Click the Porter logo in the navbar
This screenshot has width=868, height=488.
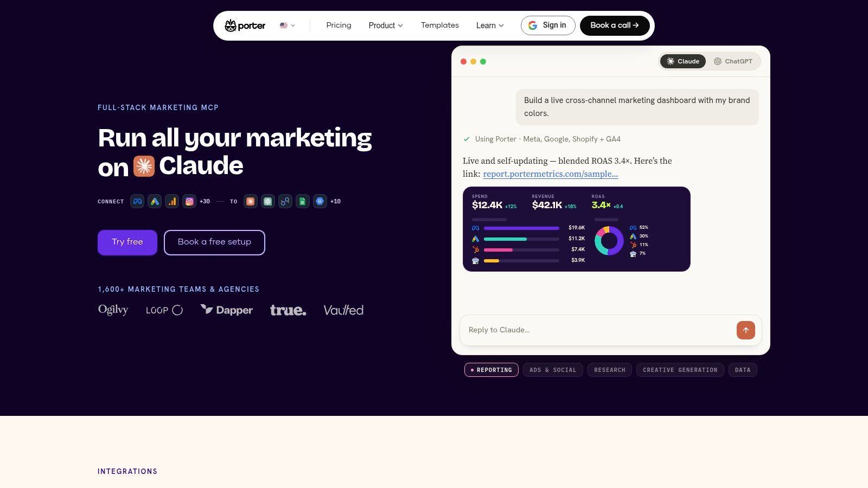click(x=245, y=25)
